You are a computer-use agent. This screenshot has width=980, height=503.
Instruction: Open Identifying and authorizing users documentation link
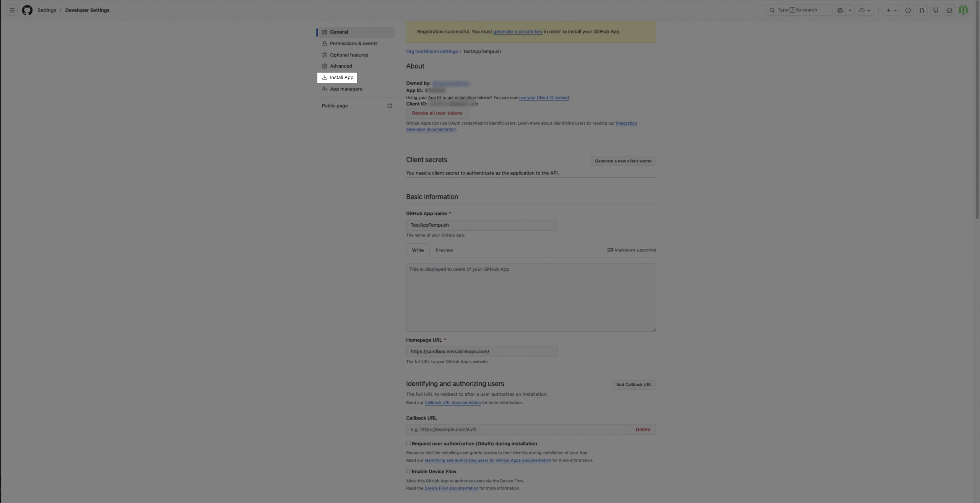(x=488, y=461)
